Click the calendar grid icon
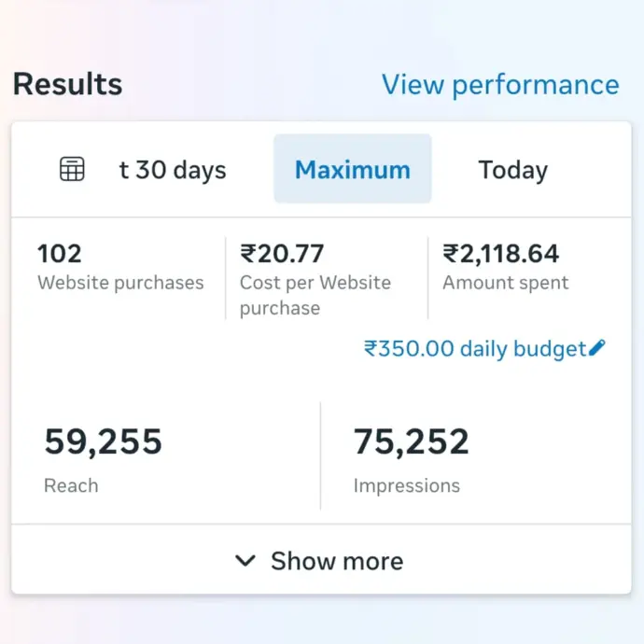This screenshot has width=644, height=644. 72,169
